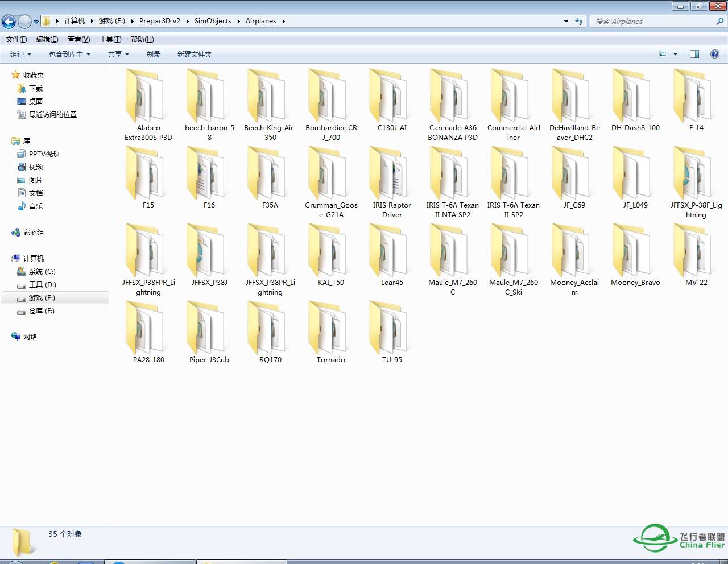
Task: Open the Alabeo Extra300S P3D folder
Action: (x=148, y=105)
